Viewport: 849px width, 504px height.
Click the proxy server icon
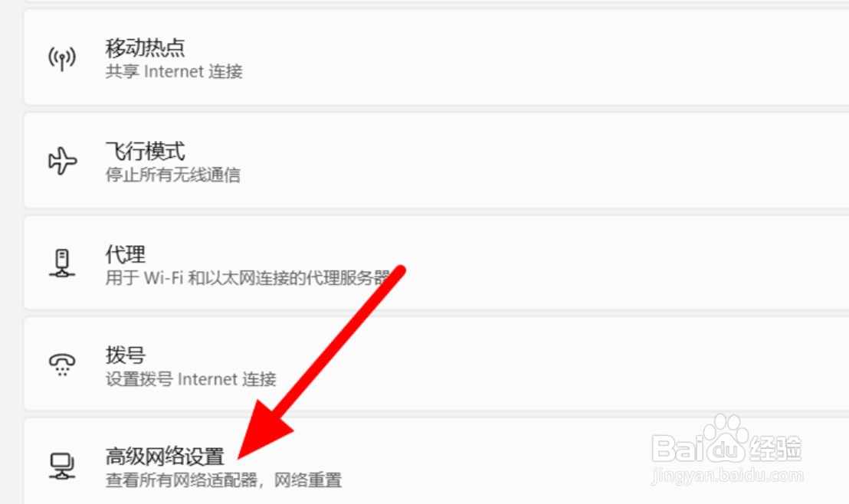click(62, 263)
